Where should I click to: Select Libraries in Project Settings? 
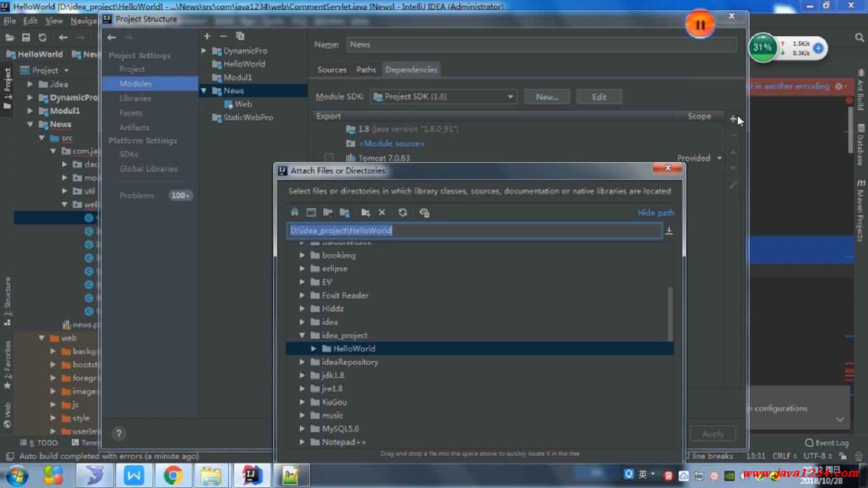[x=135, y=98]
